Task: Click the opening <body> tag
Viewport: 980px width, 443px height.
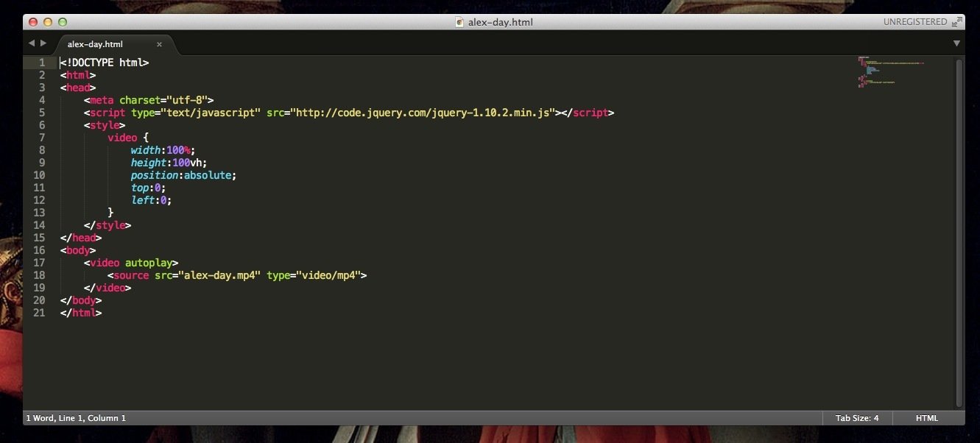Action: click(x=78, y=250)
